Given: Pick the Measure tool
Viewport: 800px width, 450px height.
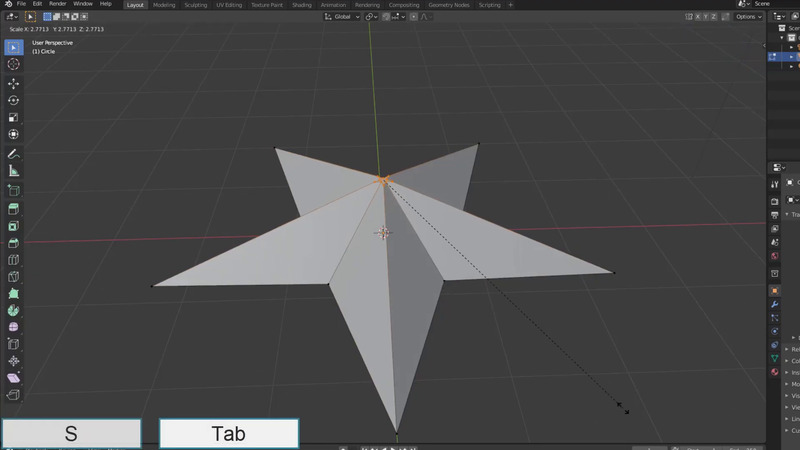Looking at the screenshot, I should pyautogui.click(x=14, y=171).
